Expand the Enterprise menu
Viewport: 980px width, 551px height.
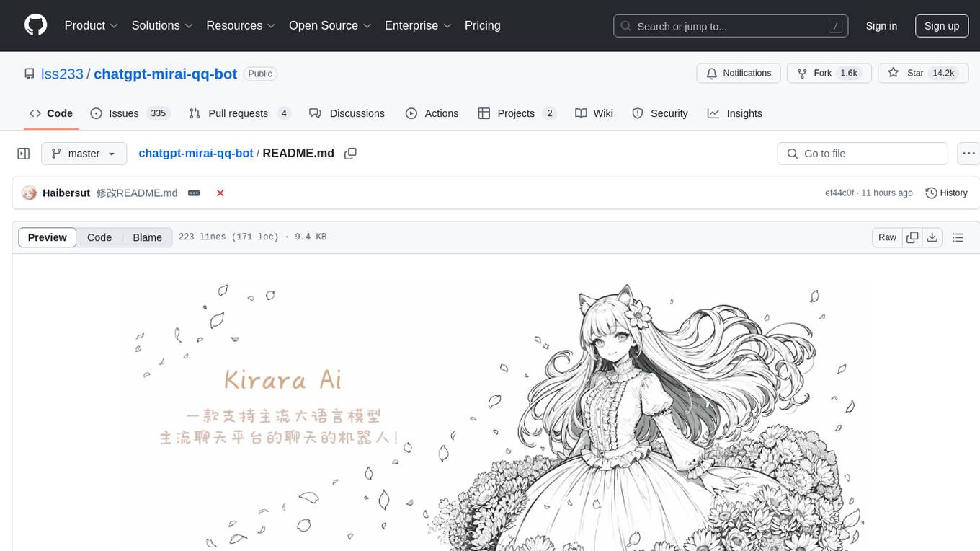418,25
